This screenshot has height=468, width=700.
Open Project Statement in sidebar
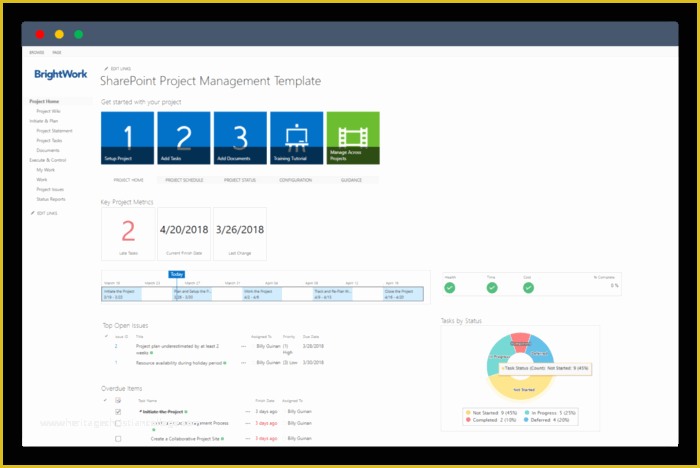pyautogui.click(x=54, y=131)
